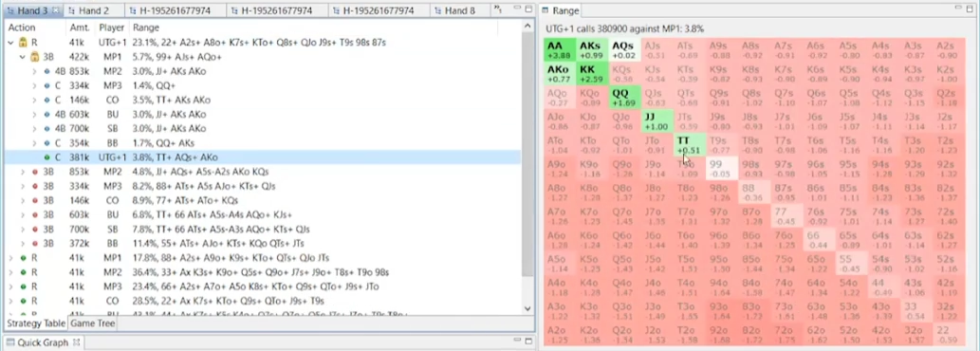
Task: Click the blue dot icon on the 4B 700k SB row
Action: [x=46, y=129]
